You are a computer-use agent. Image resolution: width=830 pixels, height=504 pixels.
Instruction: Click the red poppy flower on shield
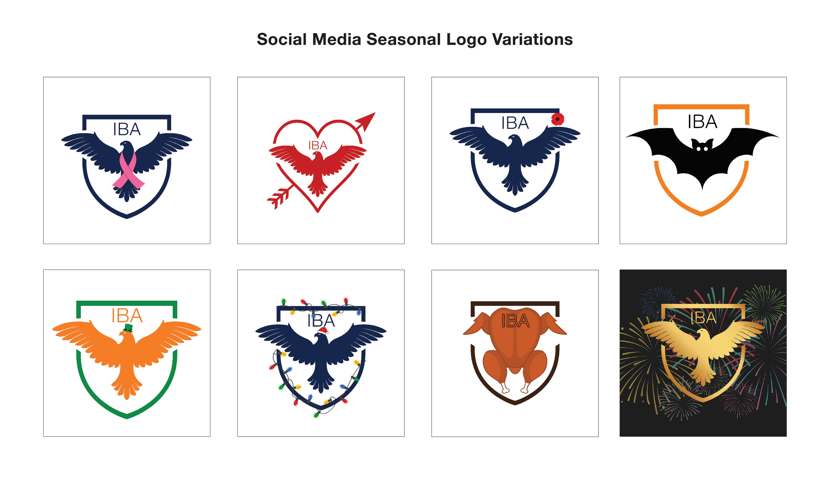click(x=557, y=119)
